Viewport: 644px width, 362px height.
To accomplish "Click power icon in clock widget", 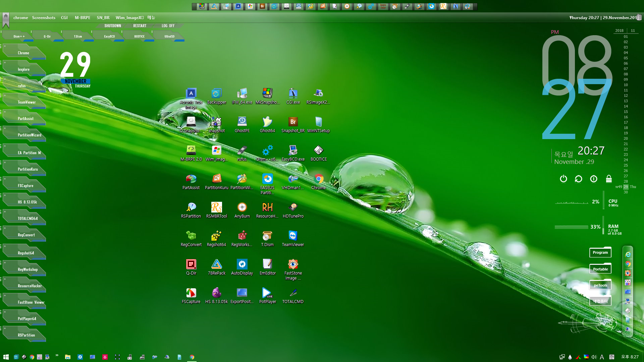I will point(563,179).
